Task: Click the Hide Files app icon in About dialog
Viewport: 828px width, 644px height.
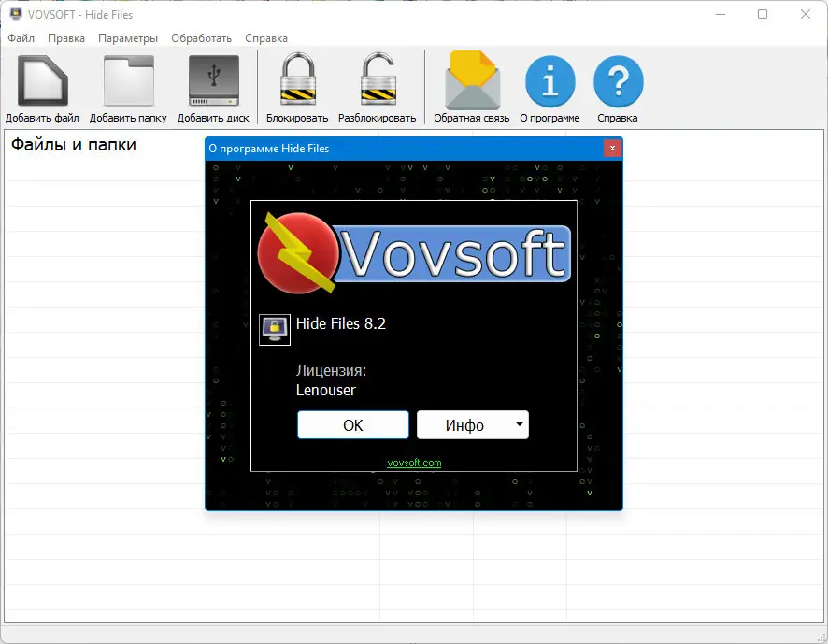Action: coord(275,330)
